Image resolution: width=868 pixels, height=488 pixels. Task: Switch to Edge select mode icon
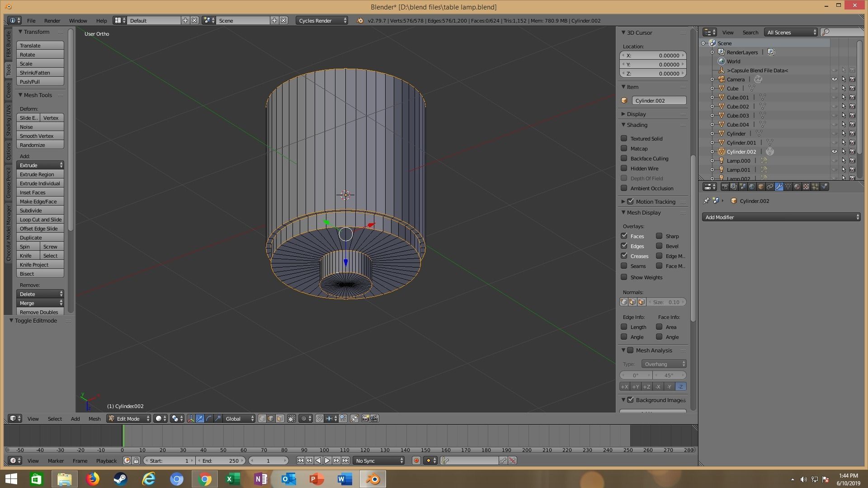coord(271,418)
